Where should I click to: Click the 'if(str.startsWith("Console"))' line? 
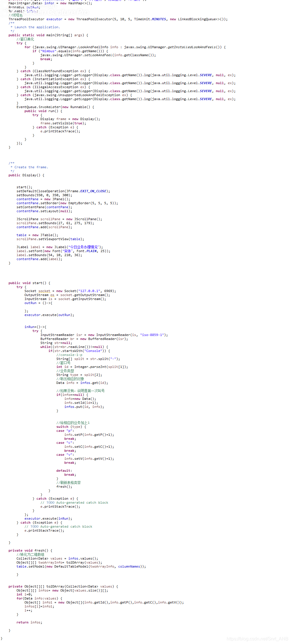point(79,351)
